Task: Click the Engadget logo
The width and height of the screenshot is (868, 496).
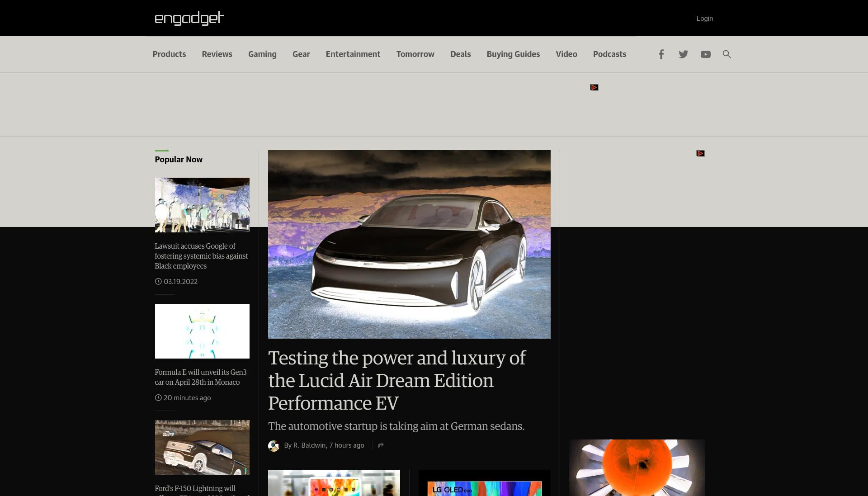Action: point(189,18)
